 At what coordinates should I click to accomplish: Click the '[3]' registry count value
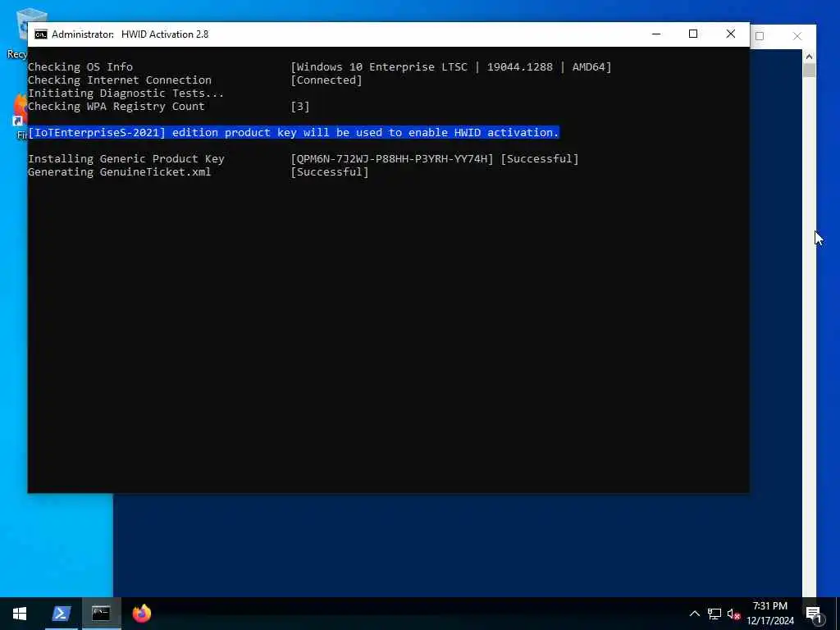click(x=300, y=107)
